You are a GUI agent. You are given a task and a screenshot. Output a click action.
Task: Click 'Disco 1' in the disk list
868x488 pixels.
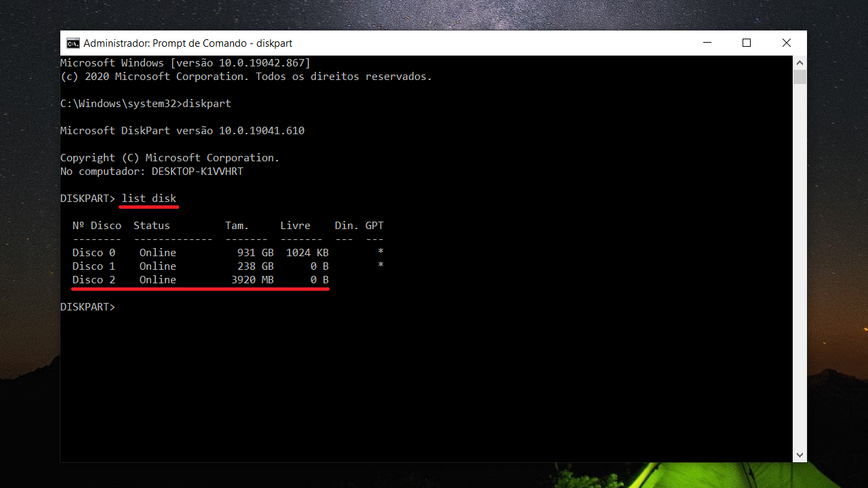pyautogui.click(x=94, y=266)
